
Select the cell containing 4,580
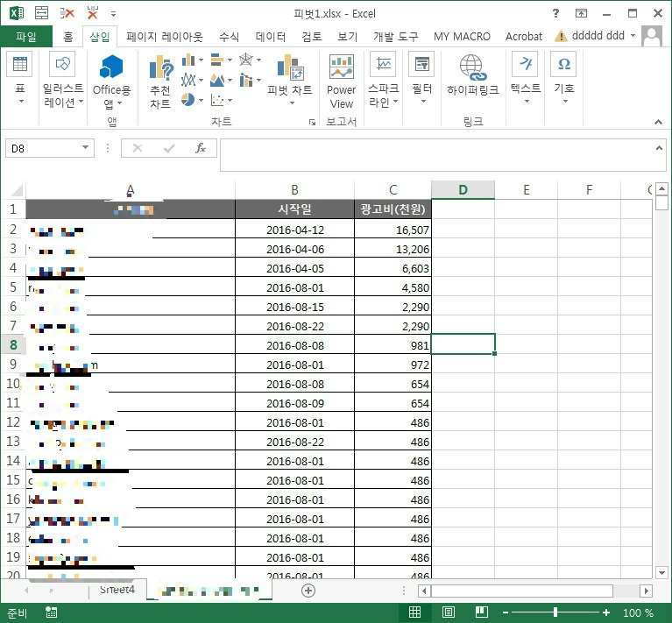(x=393, y=287)
